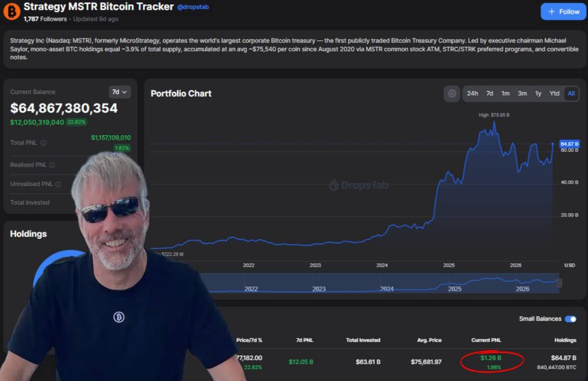Image resolution: width=588 pixels, height=381 pixels.
Task: Click the $75,681.97 average price cell
Action: click(x=426, y=362)
